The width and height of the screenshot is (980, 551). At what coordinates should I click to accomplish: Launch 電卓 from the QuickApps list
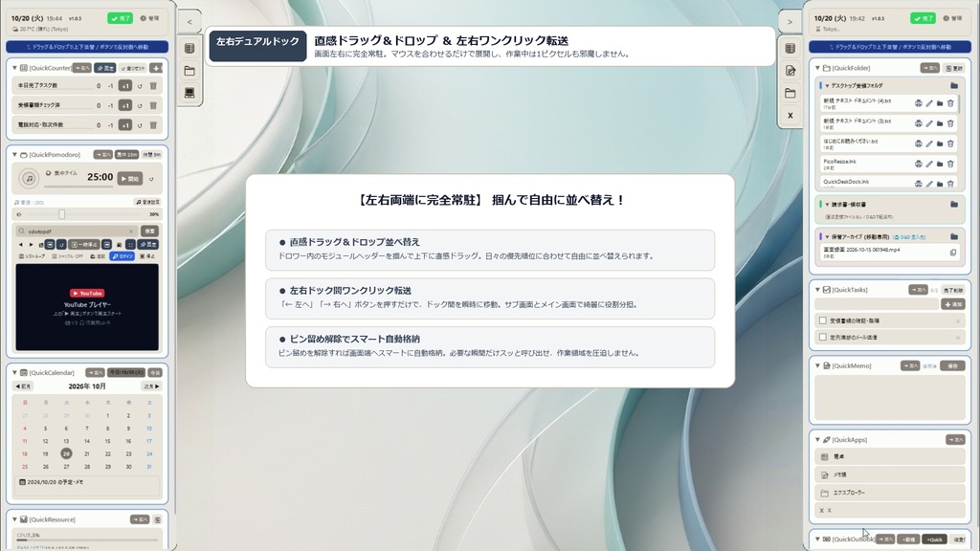[890, 456]
